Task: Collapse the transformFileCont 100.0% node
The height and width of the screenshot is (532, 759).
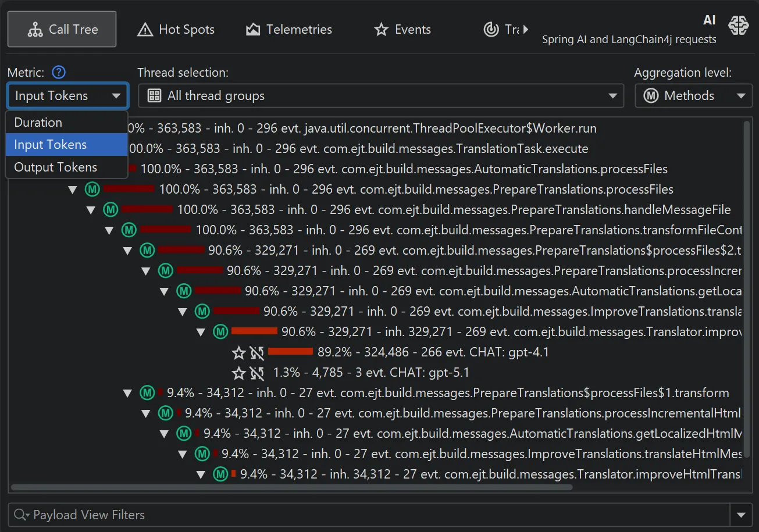Action: pyautogui.click(x=109, y=230)
